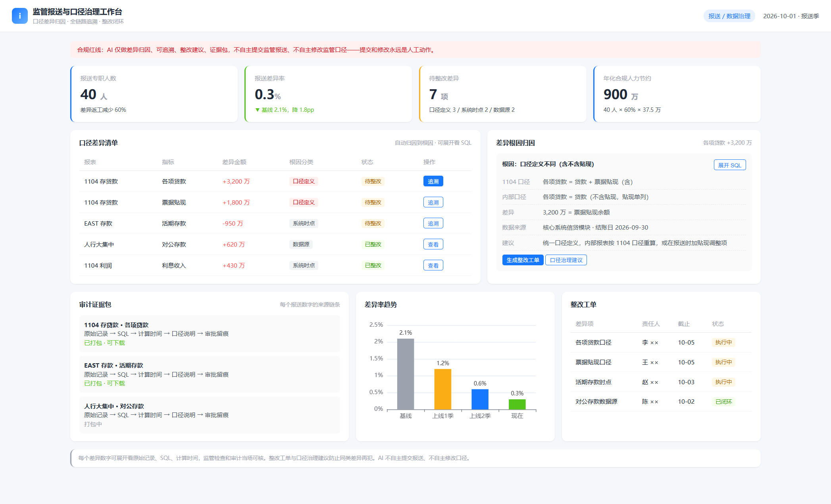This screenshot has width=831, height=504.
Task: Select the gray 基线 bar in chart
Action: click(406, 374)
